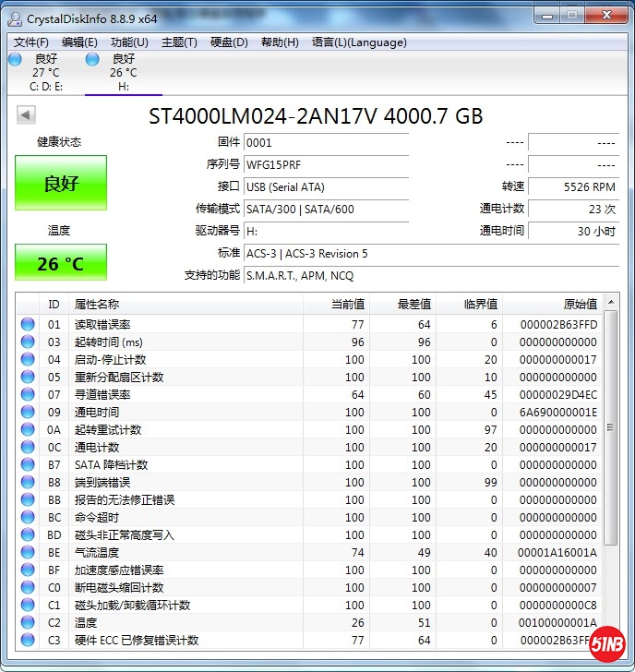
Task: Click raw value 00100000001A in 温度 row
Action: (x=557, y=623)
